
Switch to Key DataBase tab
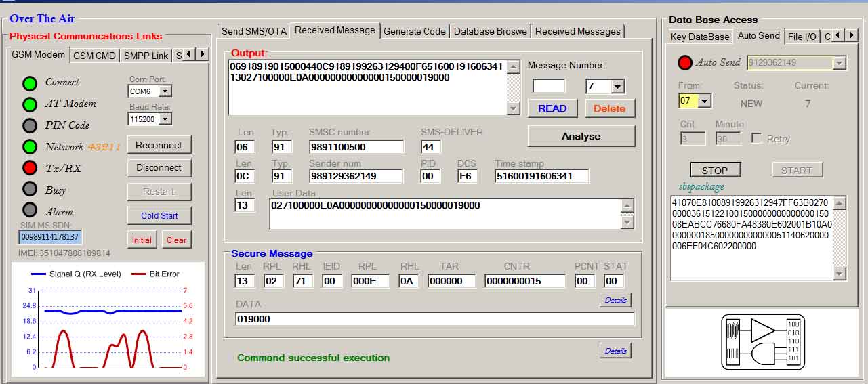pos(700,37)
